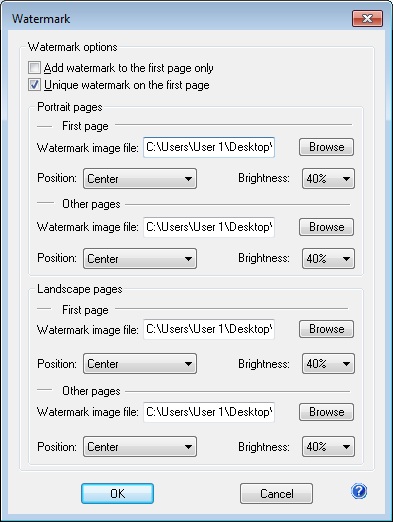
Task: Click Landscape other pages watermark file field
Action: tap(209, 412)
